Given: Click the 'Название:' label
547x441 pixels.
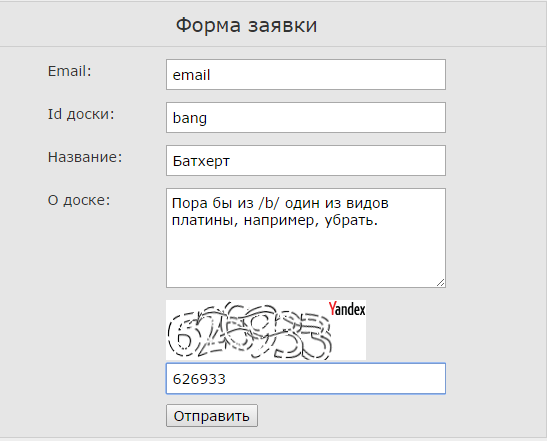Looking at the screenshot, I should [85, 157].
